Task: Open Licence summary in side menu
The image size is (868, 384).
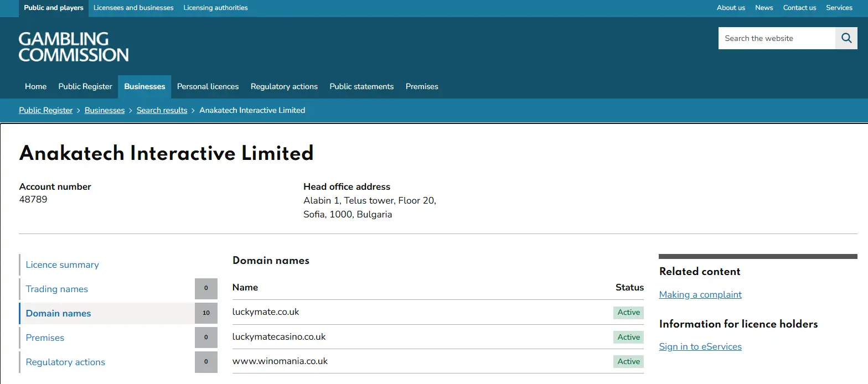Action: point(62,264)
